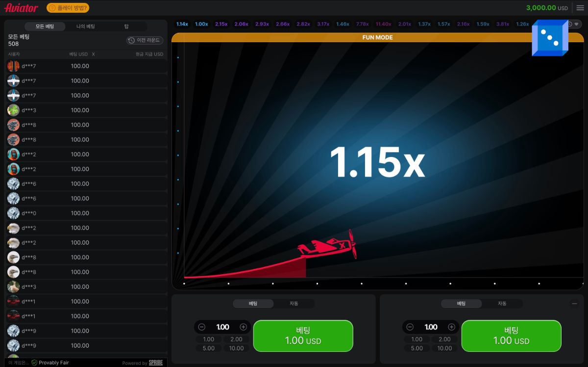
Task: Select 베팅 mode in left bet panel
Action: (253, 304)
